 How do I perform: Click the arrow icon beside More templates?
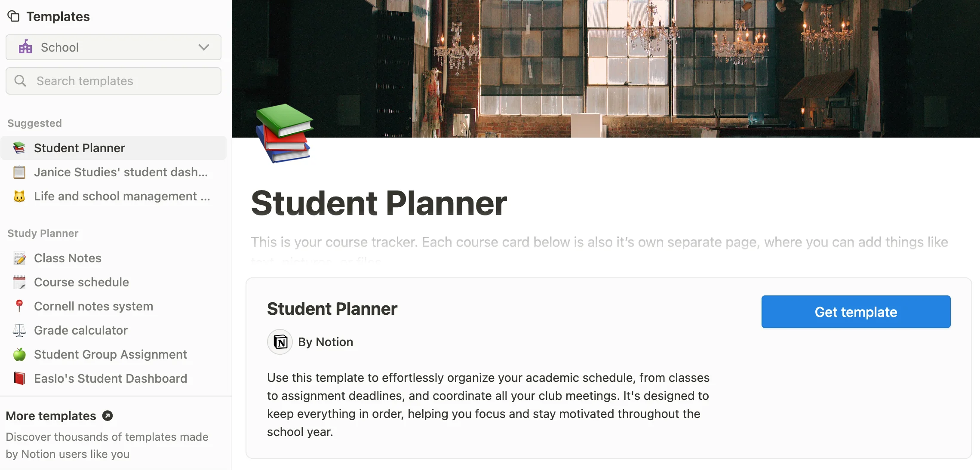pyautogui.click(x=108, y=416)
